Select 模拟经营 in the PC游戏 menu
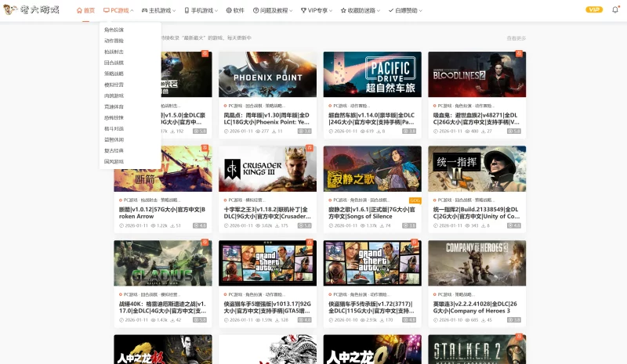Viewport: 627px width, 364px height. click(x=114, y=85)
